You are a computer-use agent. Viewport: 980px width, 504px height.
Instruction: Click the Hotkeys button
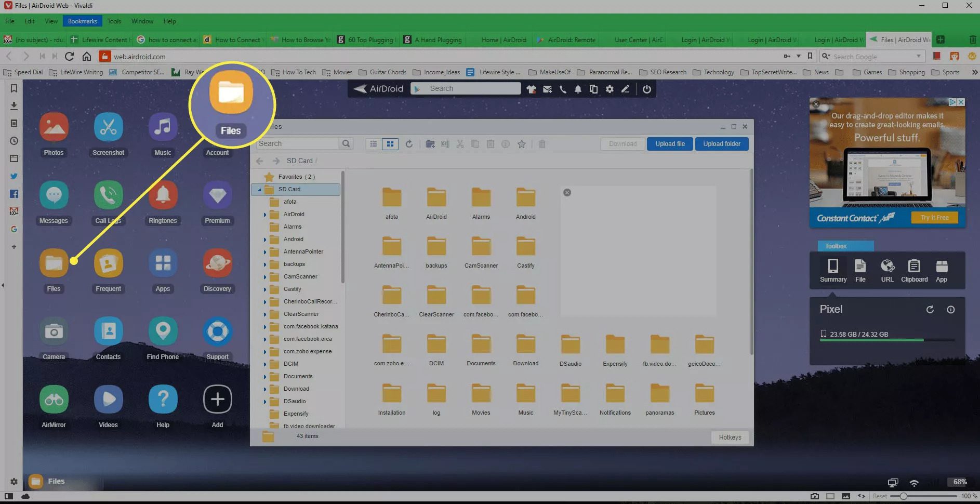(x=730, y=437)
